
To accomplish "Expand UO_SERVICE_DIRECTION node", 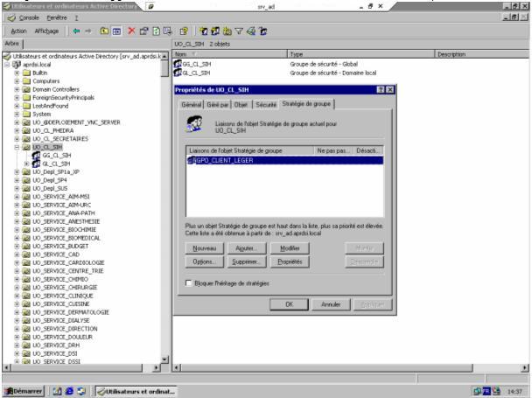I will (x=17, y=329).
